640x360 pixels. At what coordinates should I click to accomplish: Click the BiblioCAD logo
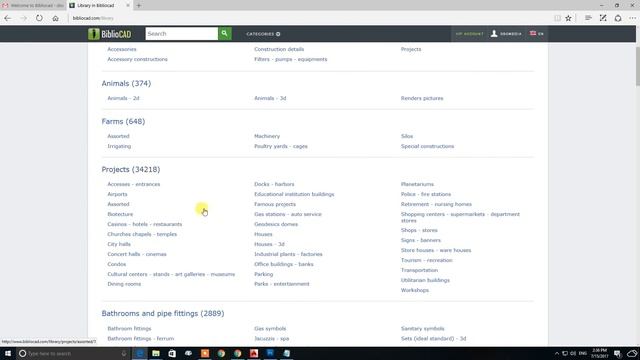click(110, 34)
